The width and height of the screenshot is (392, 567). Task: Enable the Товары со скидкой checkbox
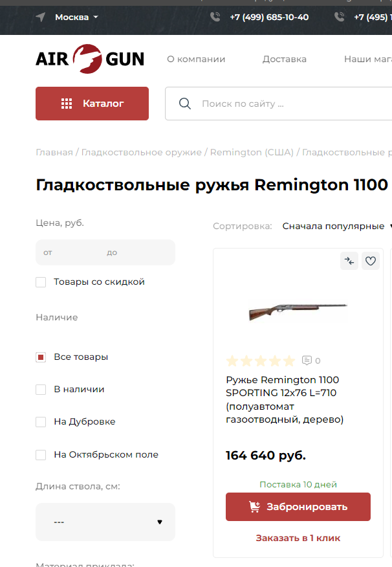coord(41,282)
